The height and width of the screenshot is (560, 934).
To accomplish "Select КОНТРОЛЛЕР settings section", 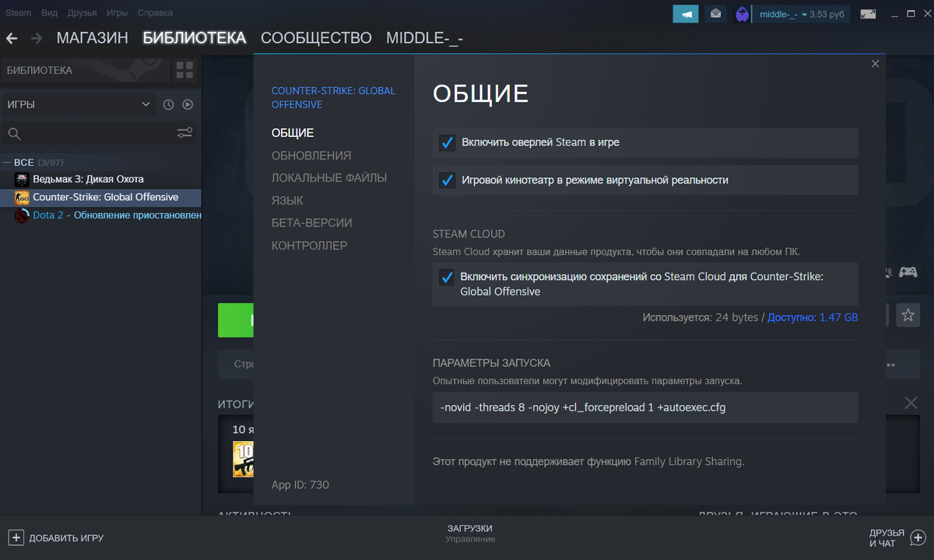I will pyautogui.click(x=310, y=246).
